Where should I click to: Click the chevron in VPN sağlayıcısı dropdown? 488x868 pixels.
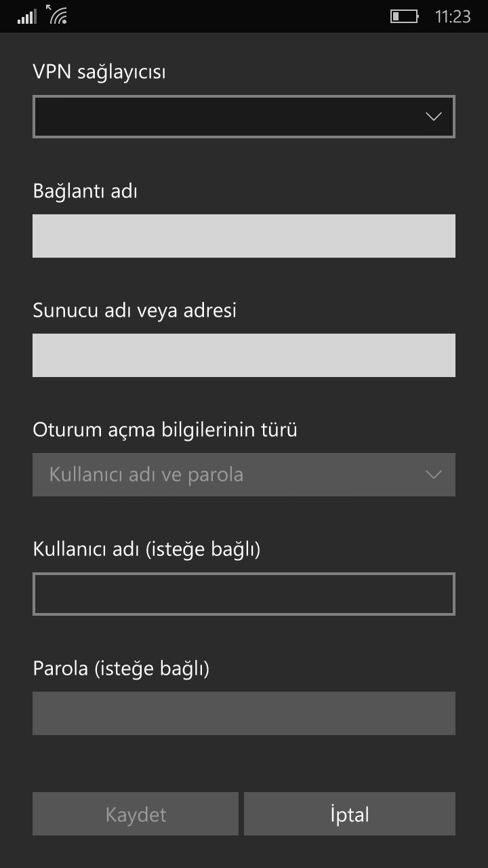click(434, 117)
